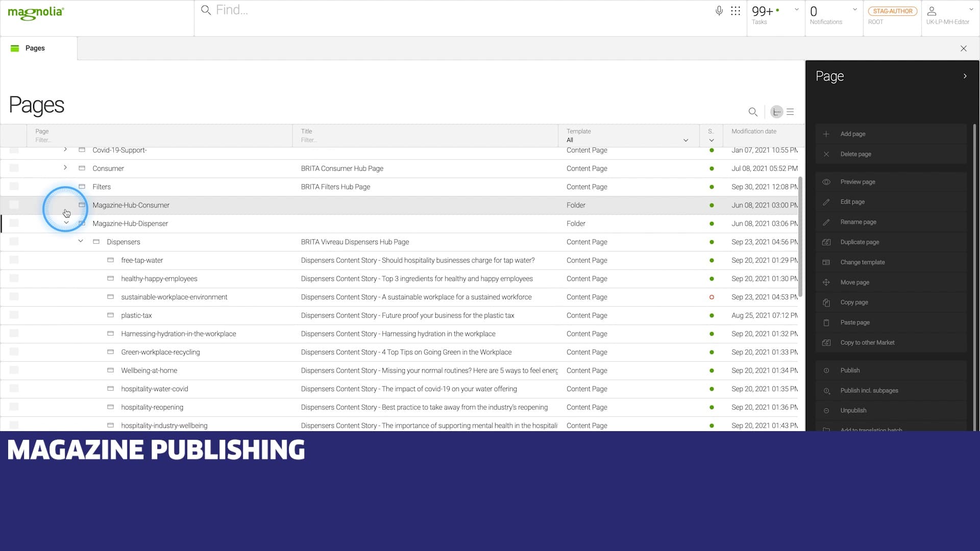Collapse the Magazine-Hub-Dispenser folder

pos(66,222)
